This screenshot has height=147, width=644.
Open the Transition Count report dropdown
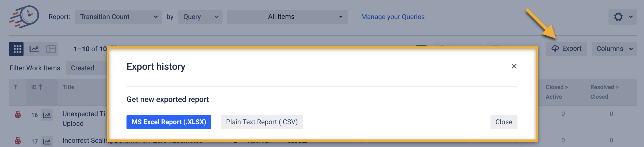[118, 17]
